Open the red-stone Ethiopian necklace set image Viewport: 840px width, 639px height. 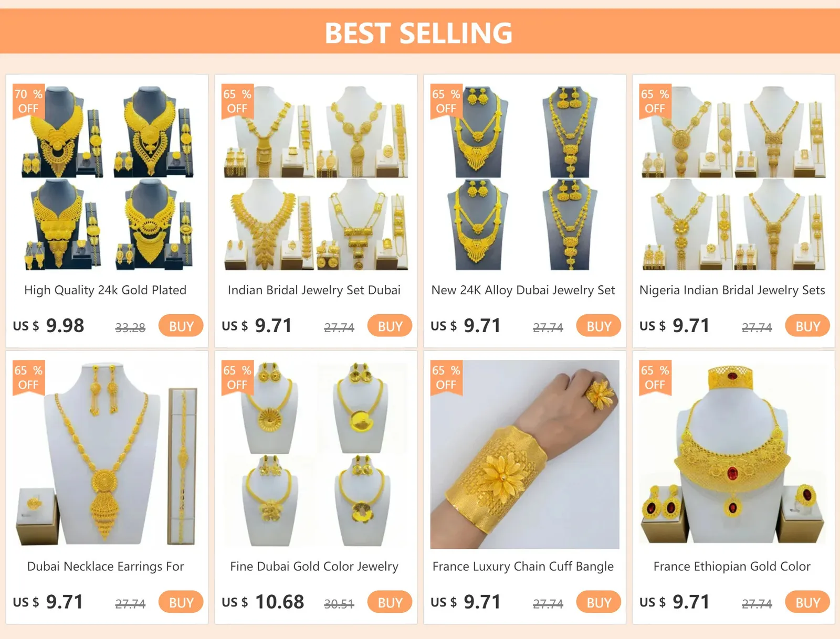733,454
